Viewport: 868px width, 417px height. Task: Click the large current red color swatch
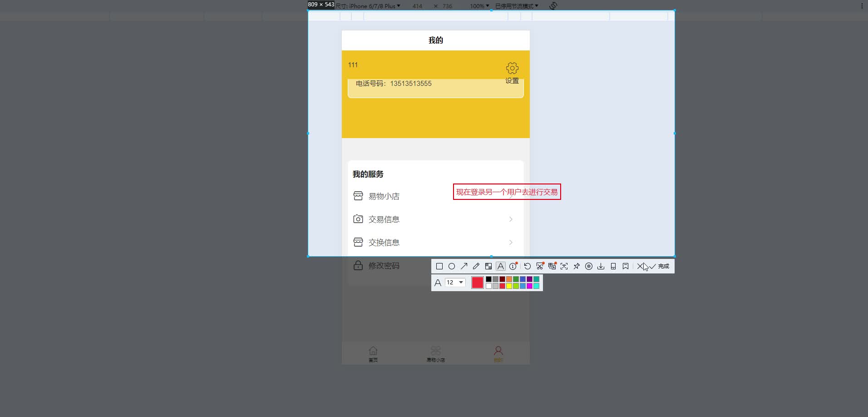point(478,283)
